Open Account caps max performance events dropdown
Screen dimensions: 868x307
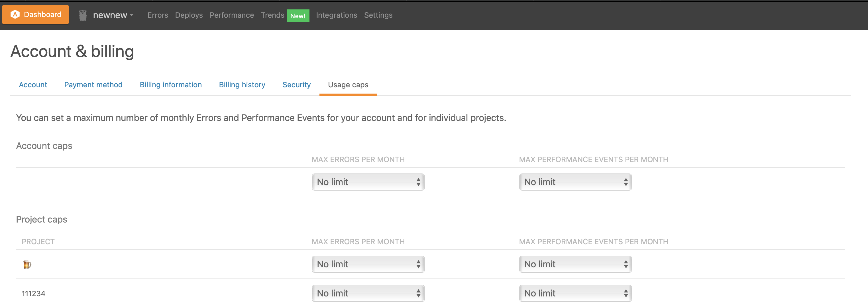576,182
